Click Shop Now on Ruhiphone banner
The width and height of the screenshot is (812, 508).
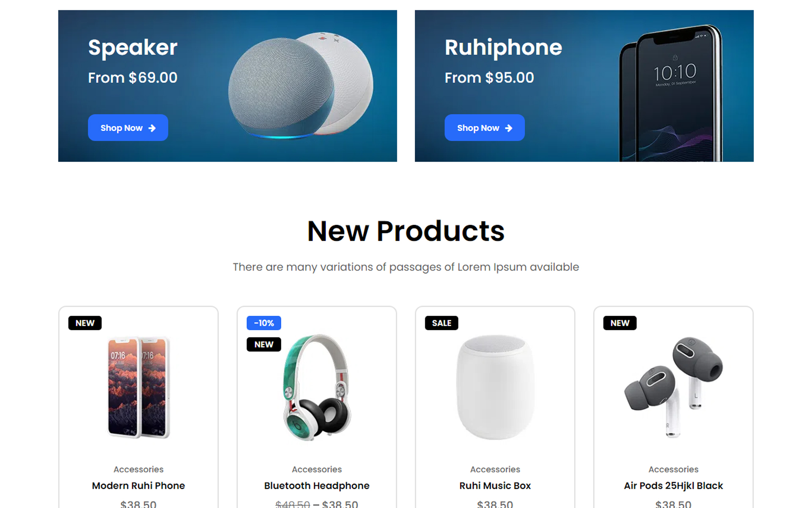tap(484, 127)
